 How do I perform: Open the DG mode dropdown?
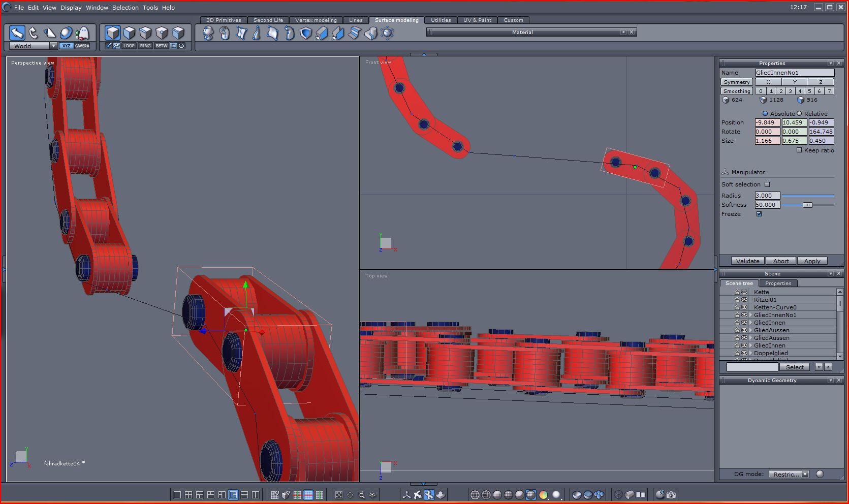coord(805,474)
